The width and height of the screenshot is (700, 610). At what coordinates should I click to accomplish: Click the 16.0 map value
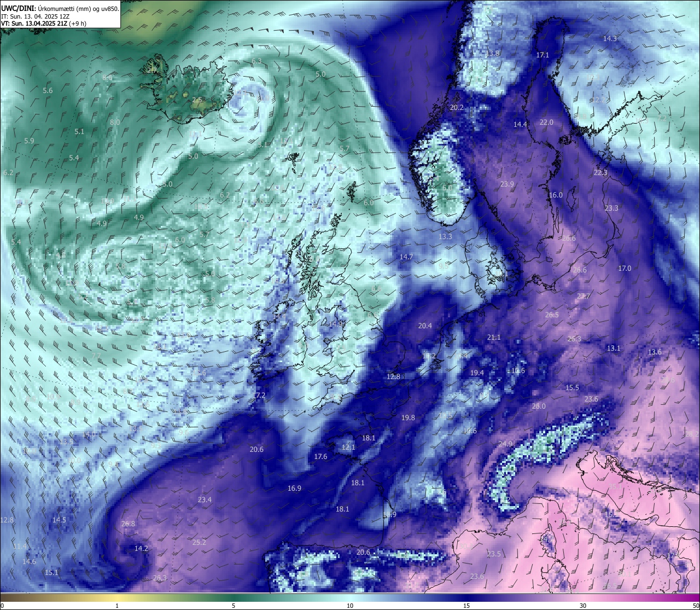556,195
